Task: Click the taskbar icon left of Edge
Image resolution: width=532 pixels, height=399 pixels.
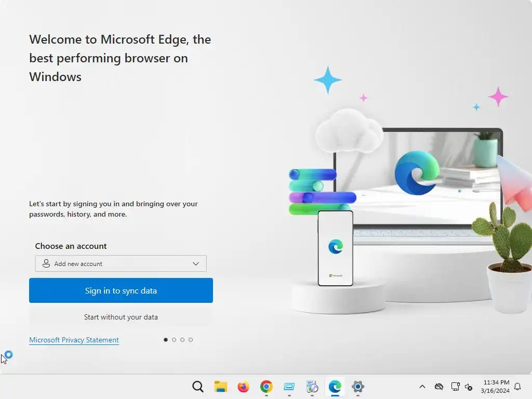Action: pyautogui.click(x=312, y=387)
